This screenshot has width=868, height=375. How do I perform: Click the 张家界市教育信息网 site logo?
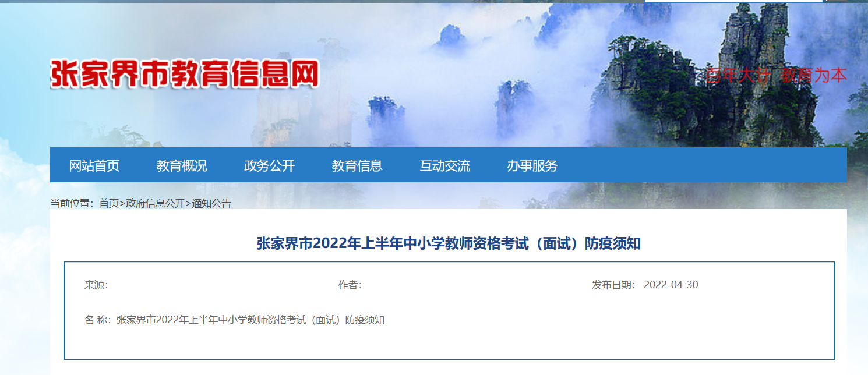tap(185, 74)
